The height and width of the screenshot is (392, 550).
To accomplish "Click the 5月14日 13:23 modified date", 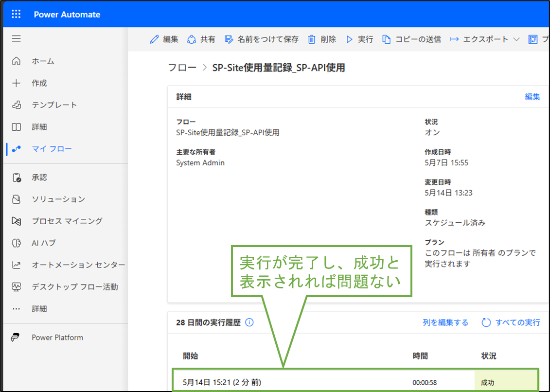I will coord(449,193).
